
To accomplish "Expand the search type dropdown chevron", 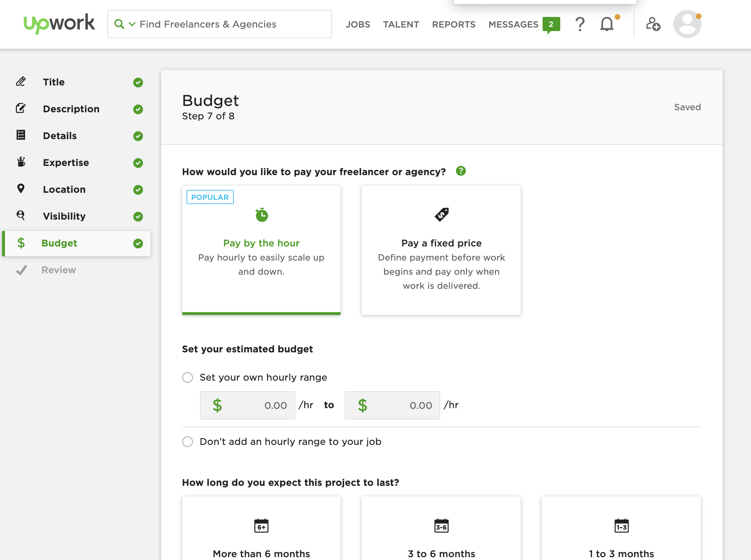I will (x=132, y=24).
